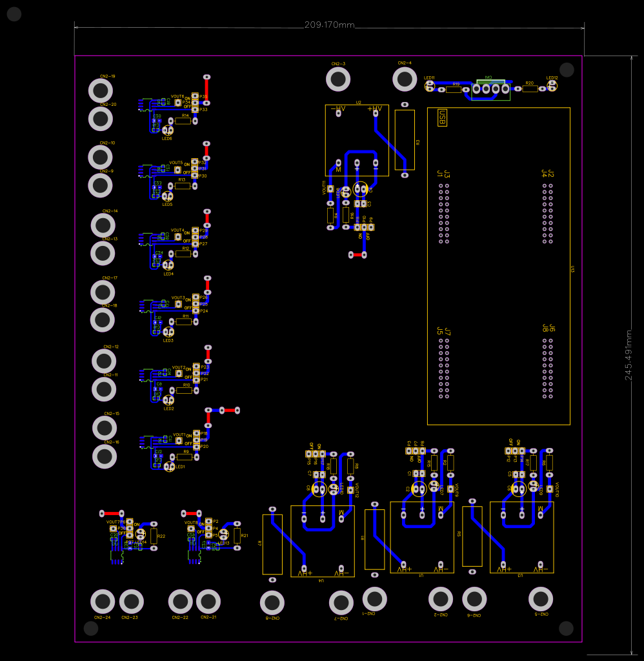
Task: Select resistor R19 beside LED11
Action: tap(454, 89)
